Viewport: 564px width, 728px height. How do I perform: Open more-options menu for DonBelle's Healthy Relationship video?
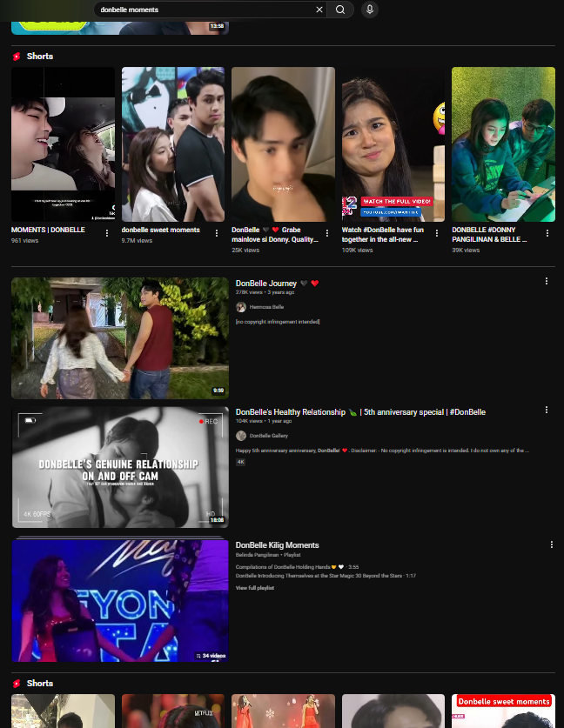(547, 410)
